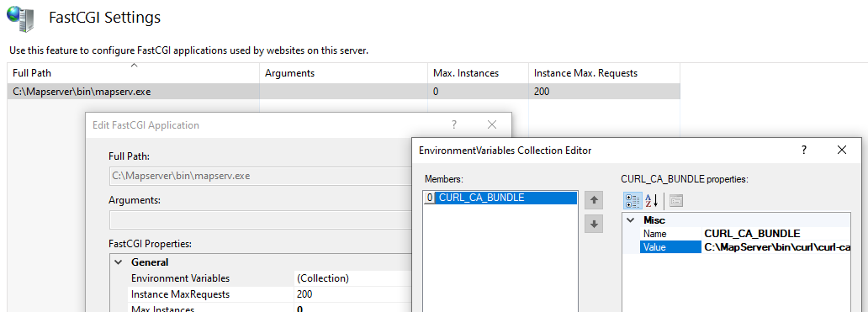Edit the Name value CURL_CA_BUNDLE

click(776, 234)
